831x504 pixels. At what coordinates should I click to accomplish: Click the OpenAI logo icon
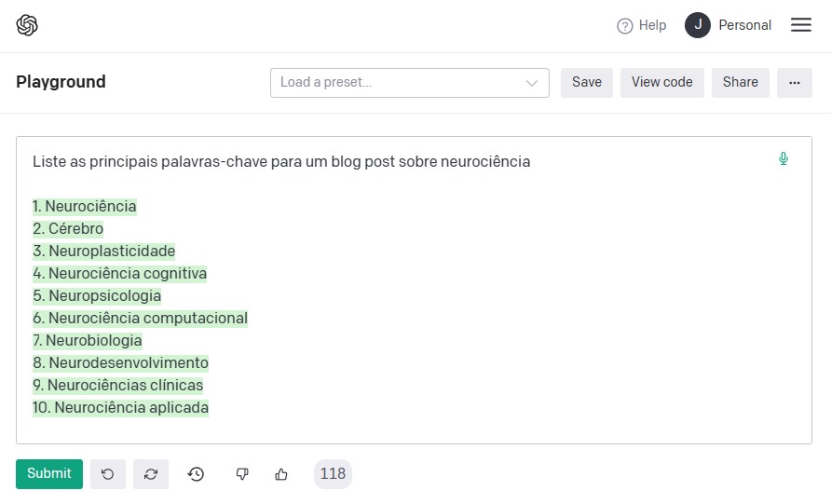[x=27, y=25]
